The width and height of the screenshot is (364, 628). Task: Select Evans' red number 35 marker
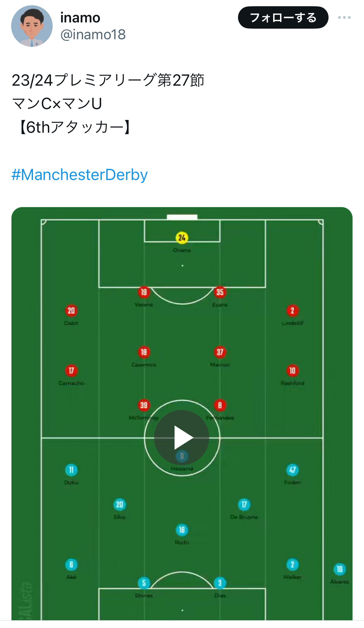[x=220, y=292]
